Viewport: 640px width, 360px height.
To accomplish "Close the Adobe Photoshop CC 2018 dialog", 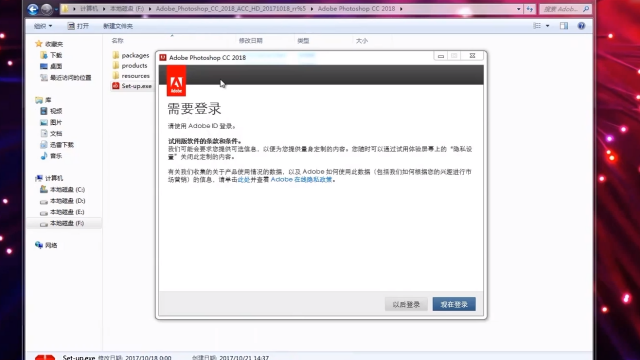I will coord(472,56).
